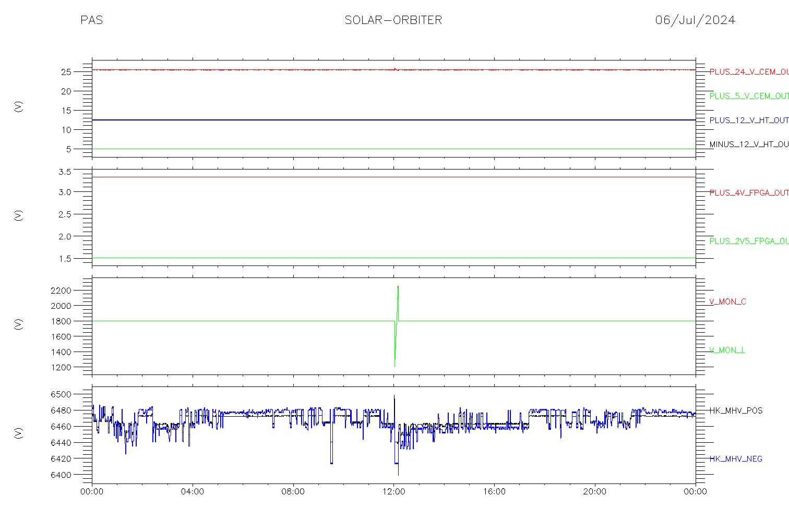Viewport: 789px width, 532px height.
Task: Click the 04:00 time axis label
Action: pos(193,492)
